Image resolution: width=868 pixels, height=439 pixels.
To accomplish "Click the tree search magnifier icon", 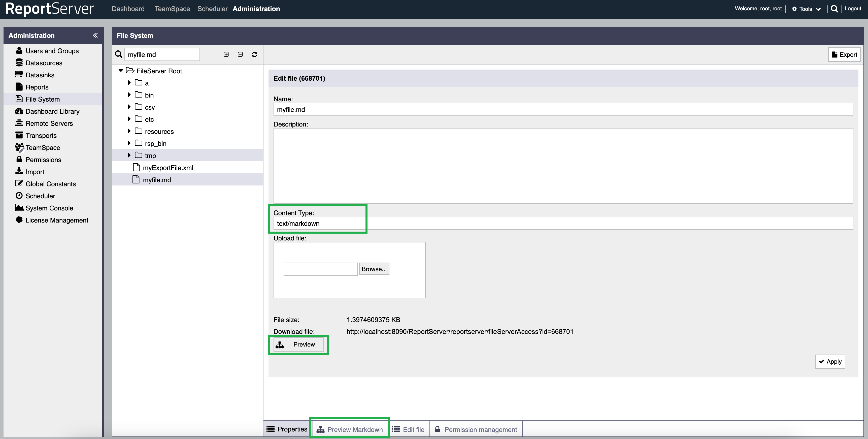I will (x=119, y=54).
